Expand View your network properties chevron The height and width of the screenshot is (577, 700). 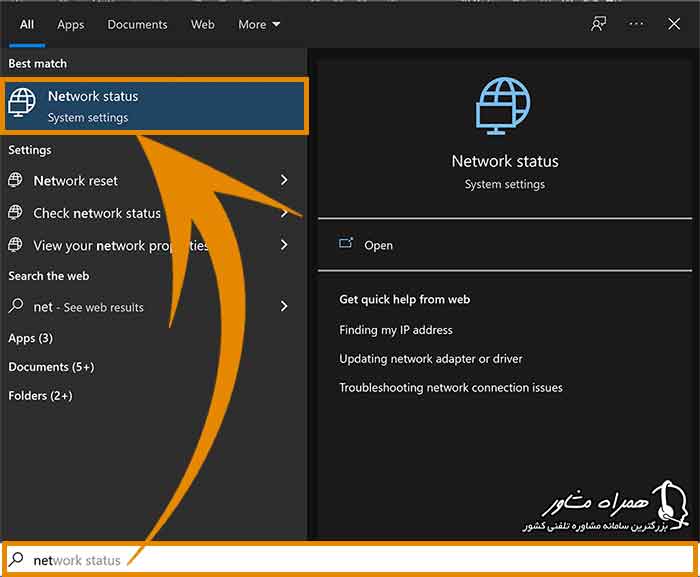[284, 245]
